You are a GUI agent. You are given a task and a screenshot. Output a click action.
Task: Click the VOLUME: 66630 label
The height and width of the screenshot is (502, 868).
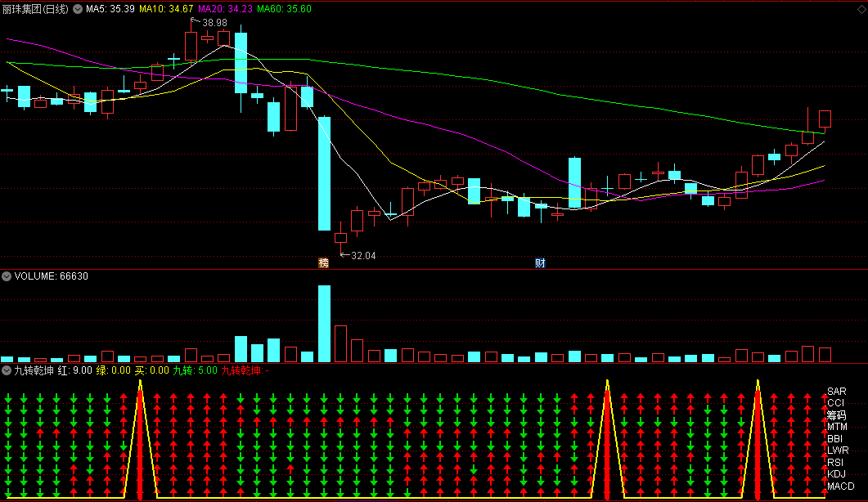pos(51,276)
